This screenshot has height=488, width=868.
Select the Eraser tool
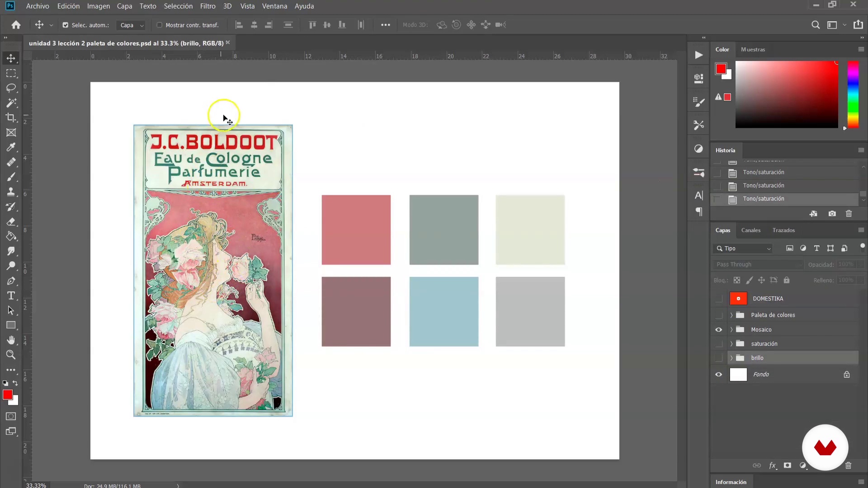pos(11,221)
